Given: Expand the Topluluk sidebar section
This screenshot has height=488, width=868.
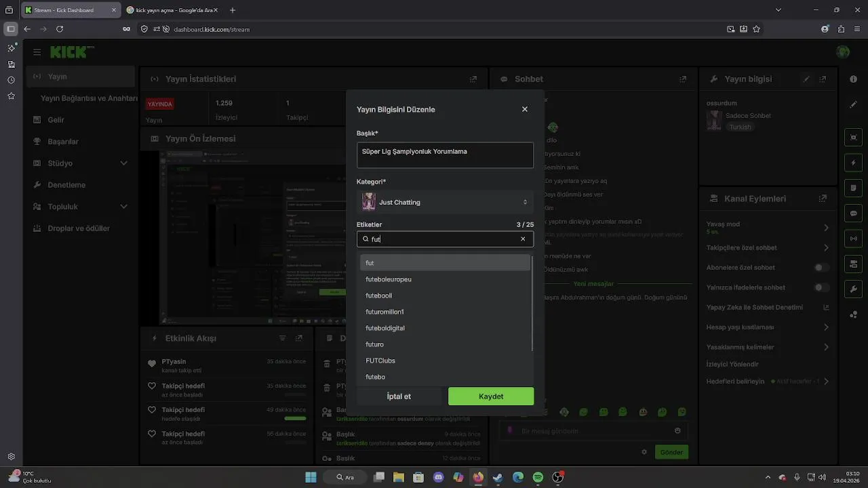Looking at the screenshot, I should (x=80, y=207).
